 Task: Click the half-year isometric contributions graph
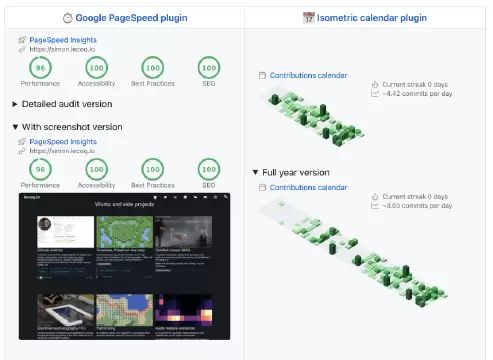point(315,117)
